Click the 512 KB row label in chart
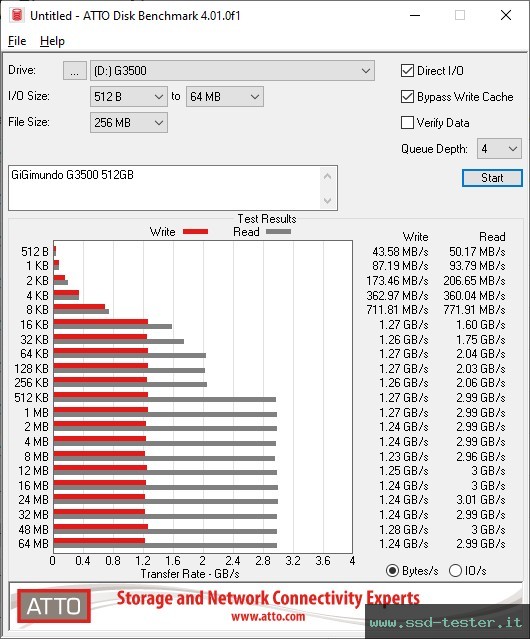This screenshot has width=530, height=639. [31, 398]
